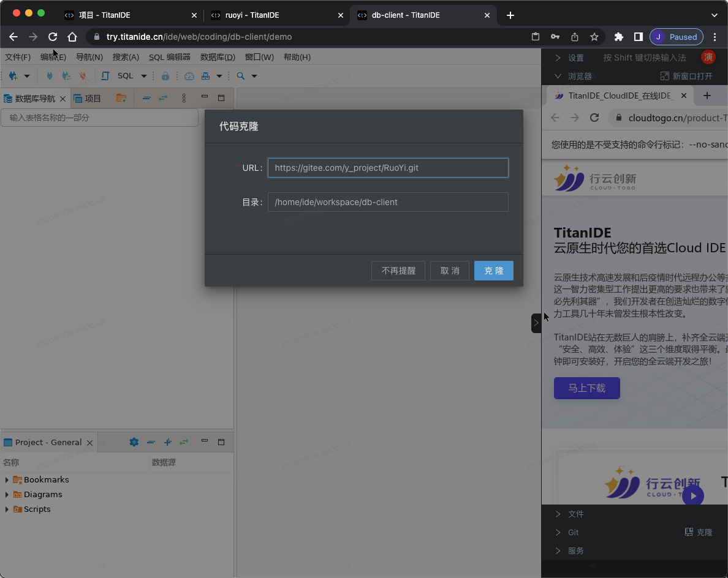Open the SQL dropdown arrow in toolbar
Viewport: 728px width, 578px height.
pos(144,76)
